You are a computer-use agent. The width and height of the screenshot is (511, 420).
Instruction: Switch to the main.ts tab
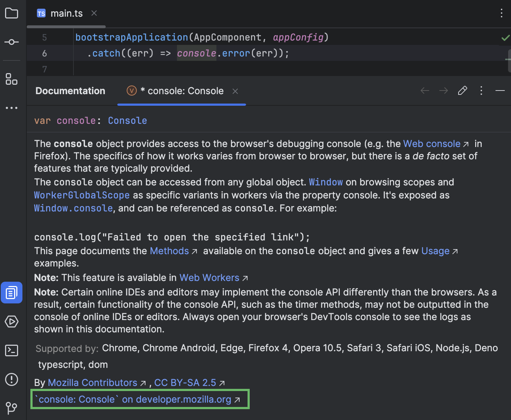pos(67,13)
